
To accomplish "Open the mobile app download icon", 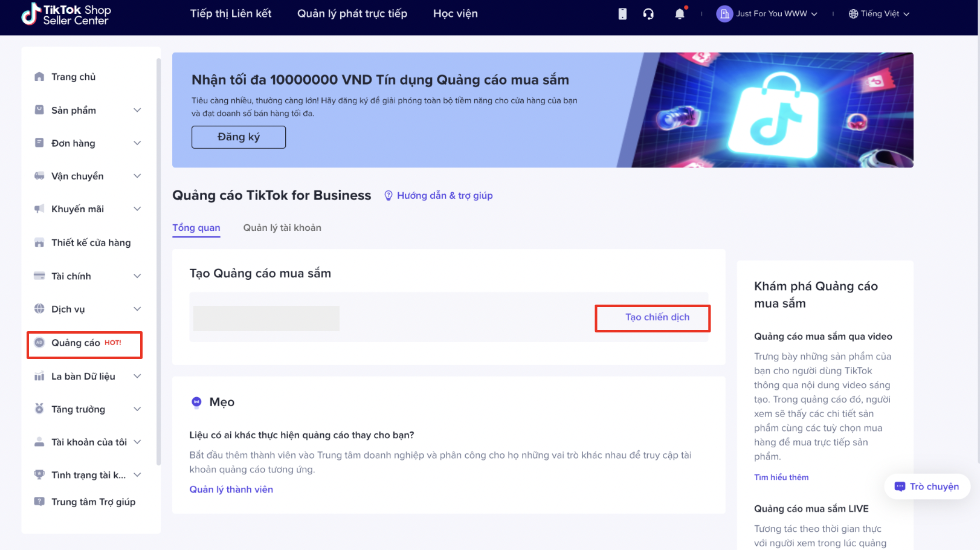I will pyautogui.click(x=622, y=14).
